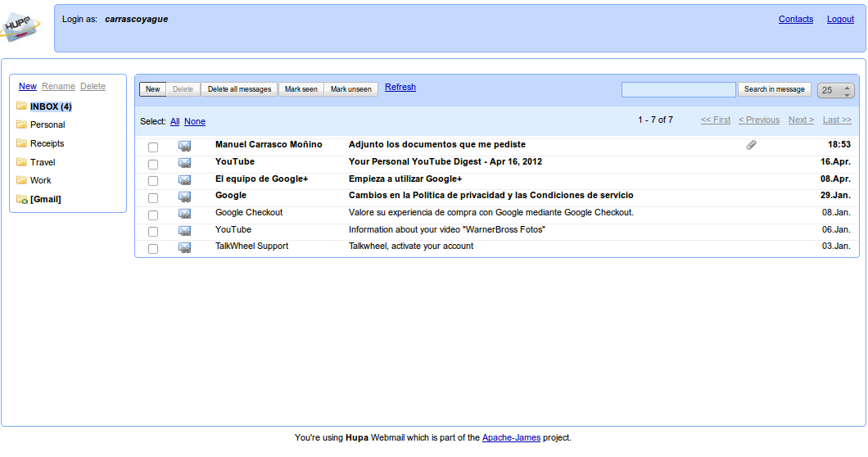This screenshot has width=868, height=457.
Task: Click envelope icon of Manuel Carrasco message
Action: click(184, 147)
